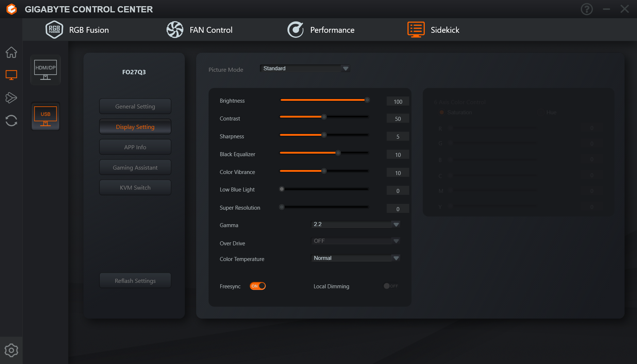Open the Performance gauge icon
The height and width of the screenshot is (364, 637).
pyautogui.click(x=296, y=29)
